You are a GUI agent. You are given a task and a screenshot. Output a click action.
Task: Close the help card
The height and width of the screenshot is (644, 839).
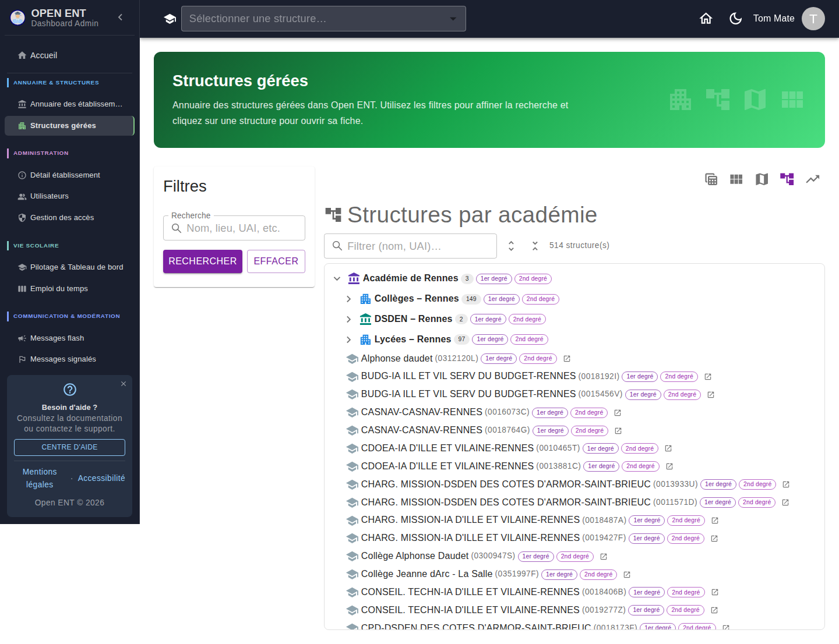click(124, 384)
